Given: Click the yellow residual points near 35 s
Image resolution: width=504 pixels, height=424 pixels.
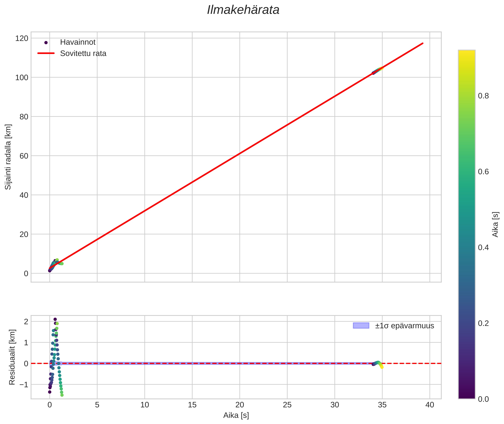Looking at the screenshot, I should coord(382,367).
